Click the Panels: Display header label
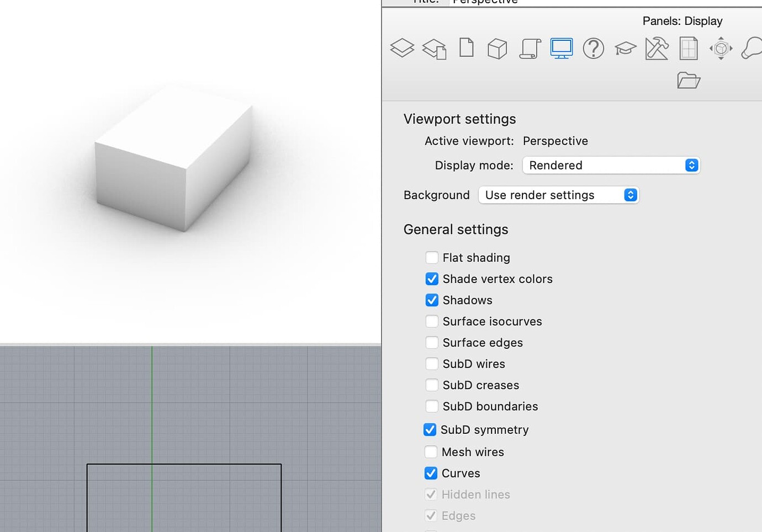Viewport: 762px width, 532px height. click(x=682, y=21)
